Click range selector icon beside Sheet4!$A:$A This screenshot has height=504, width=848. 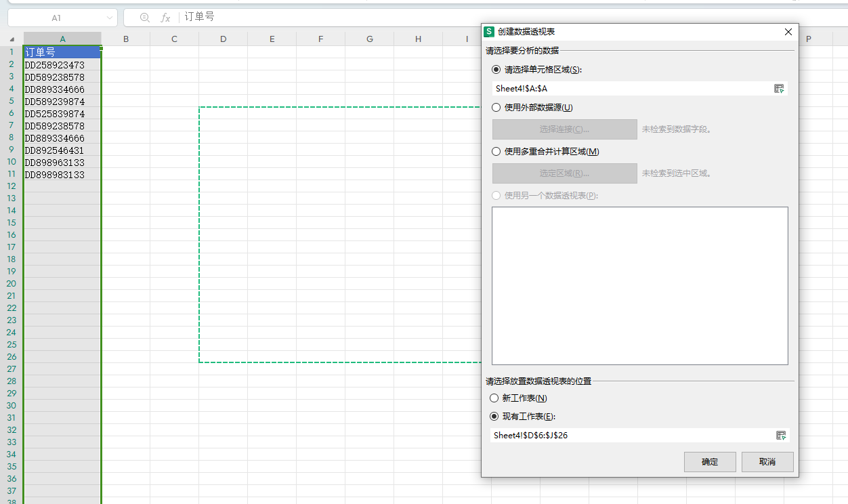click(779, 89)
